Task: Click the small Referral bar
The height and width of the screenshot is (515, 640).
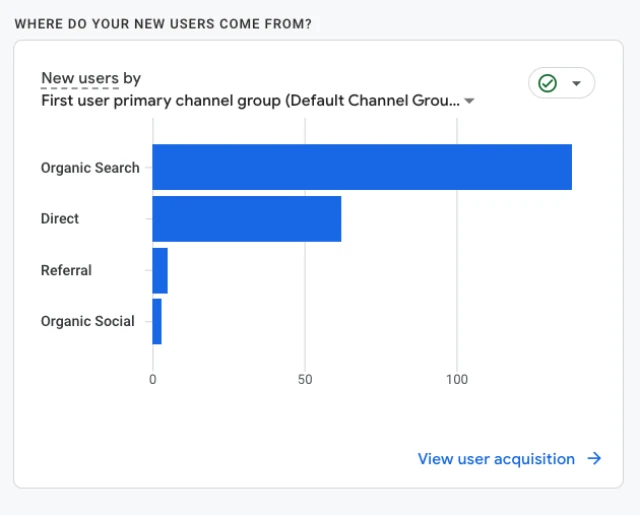Action: [160, 271]
